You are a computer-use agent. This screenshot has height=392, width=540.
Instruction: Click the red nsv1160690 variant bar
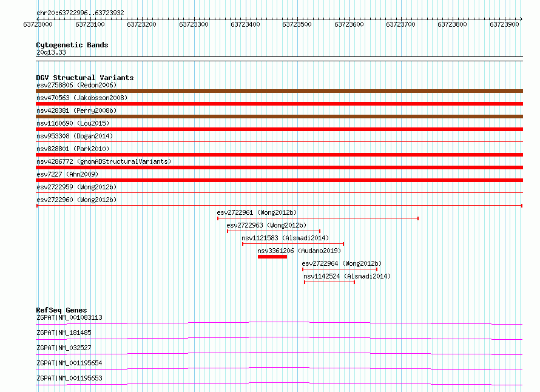[279, 129]
